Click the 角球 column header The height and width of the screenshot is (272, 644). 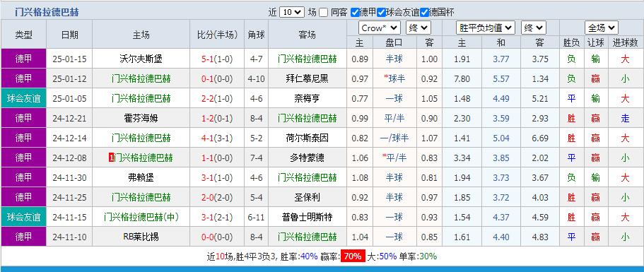pos(257,35)
